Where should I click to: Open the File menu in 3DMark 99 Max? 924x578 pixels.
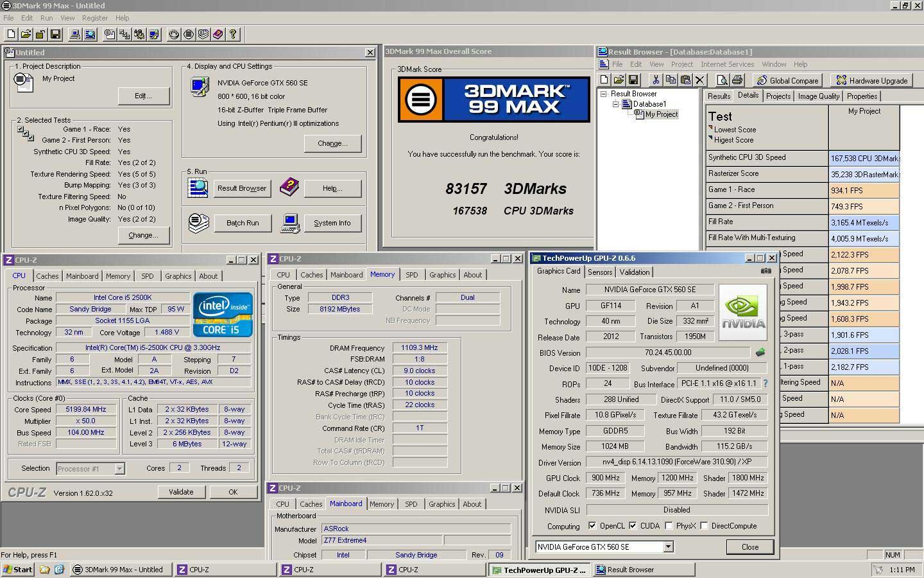[8, 18]
